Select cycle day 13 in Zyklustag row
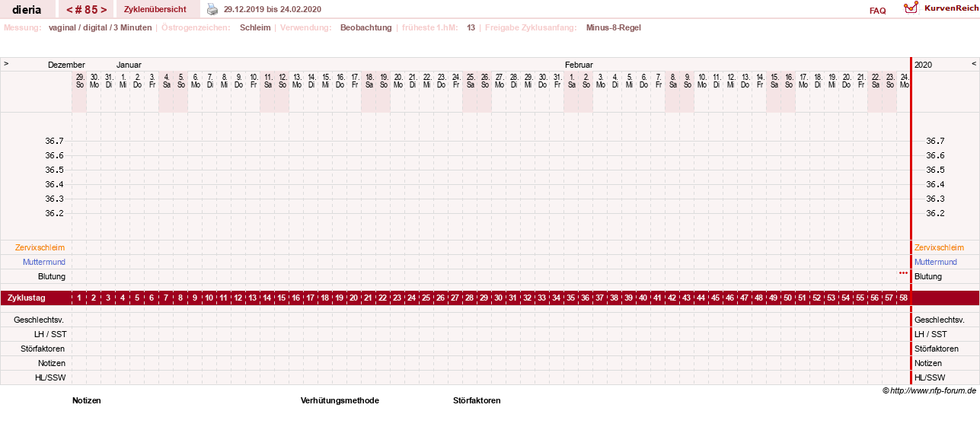Image resolution: width=980 pixels, height=430 pixels. point(254,298)
